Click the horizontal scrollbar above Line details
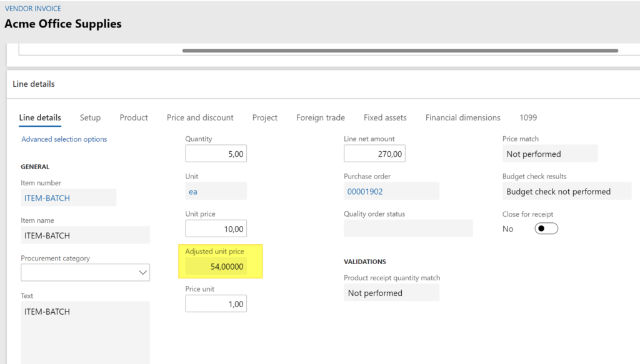640x364 pixels. (400, 51)
